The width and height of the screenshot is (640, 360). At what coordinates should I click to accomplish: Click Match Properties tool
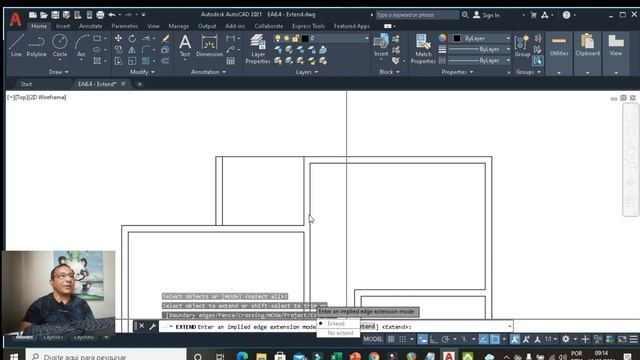(x=423, y=49)
